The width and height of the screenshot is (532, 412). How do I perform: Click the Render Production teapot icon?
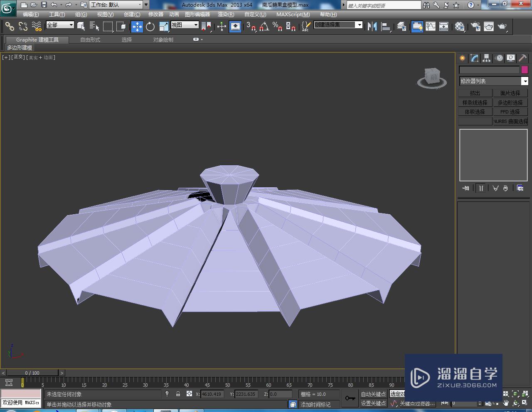(x=502, y=27)
